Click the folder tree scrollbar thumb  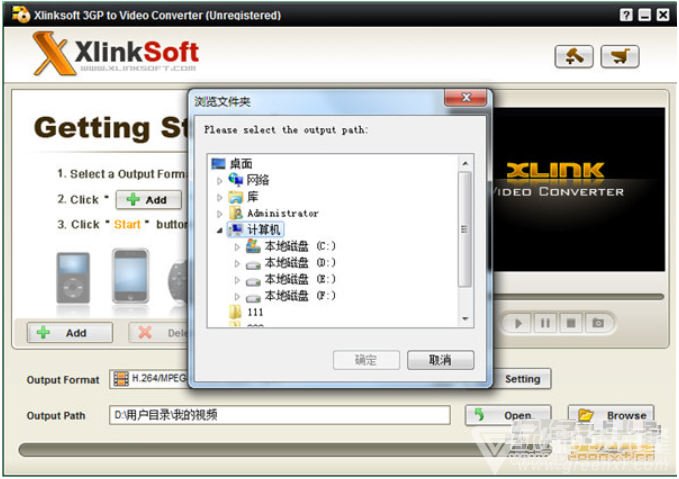(x=465, y=229)
